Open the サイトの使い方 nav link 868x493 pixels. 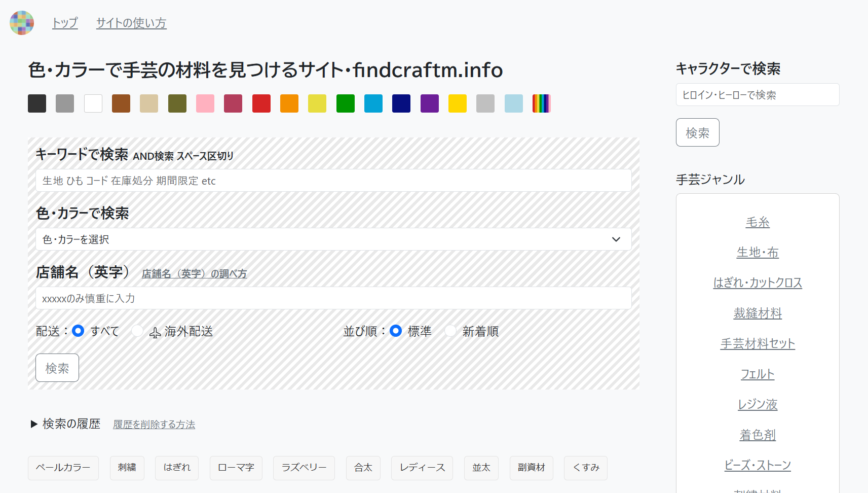131,23
